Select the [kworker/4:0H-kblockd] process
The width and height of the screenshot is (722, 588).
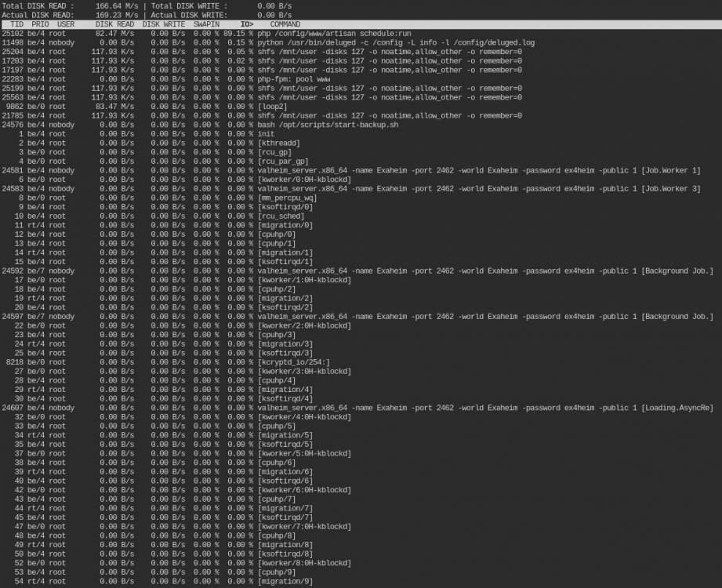coord(304,417)
